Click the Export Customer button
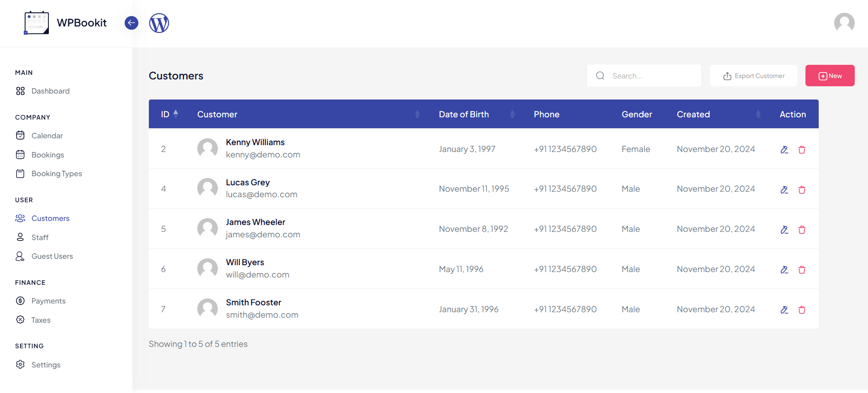This screenshot has width=868, height=393. (753, 76)
